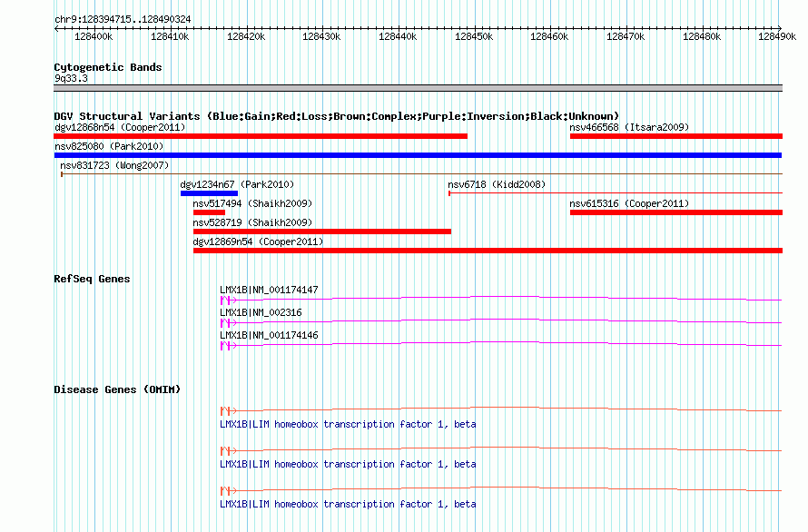This screenshot has width=808, height=532.
Task: Open the dgv12868n54 (Cooper2011) label
Action: coord(120,127)
